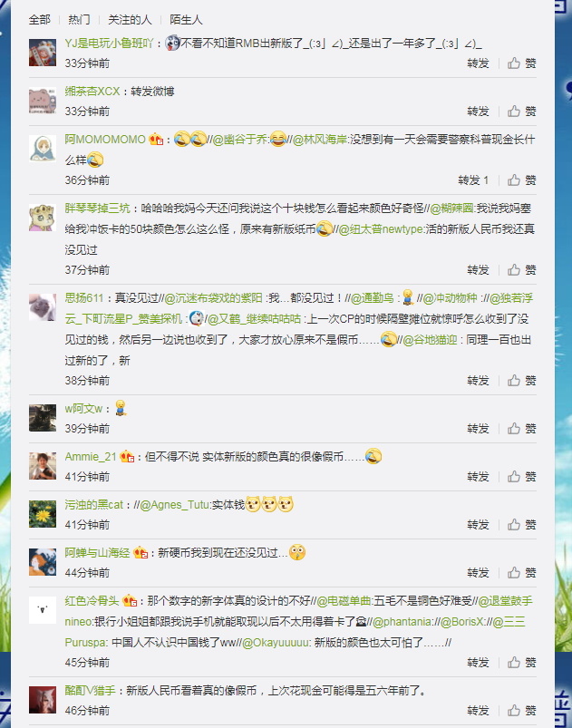Image resolution: width=572 pixels, height=728 pixels.
Task: Like the comment by 胖琴琴掉三坑
Action: tap(521, 270)
